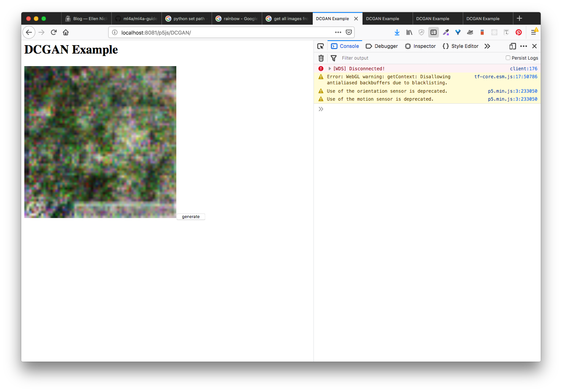Open the Firefox hamburger menu
Screen dimensions: 562x392
point(534,32)
